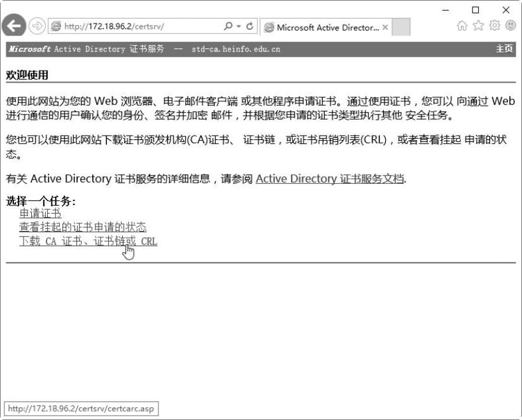Click the 申请证书 task link

(x=40, y=213)
